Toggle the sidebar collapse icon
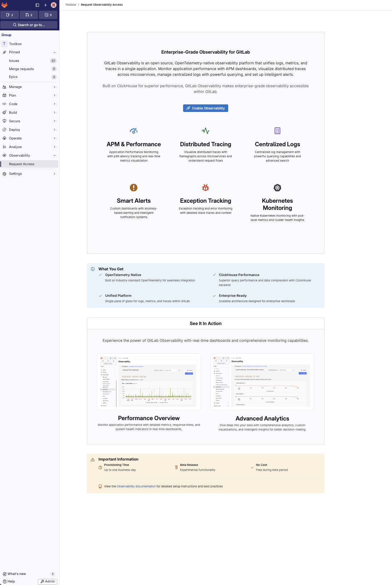This screenshot has height=585, width=392. [x=37, y=5]
